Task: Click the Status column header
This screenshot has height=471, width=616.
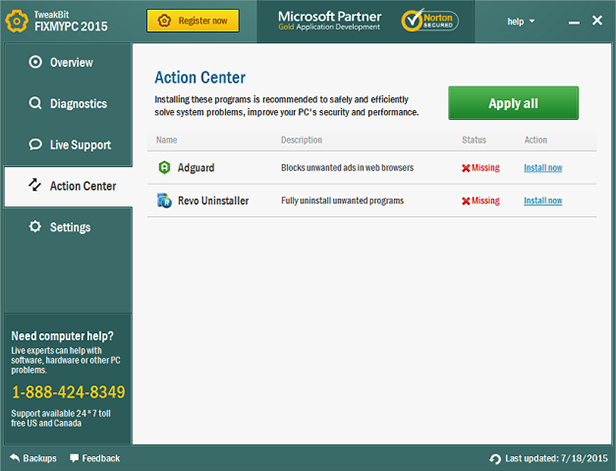Action: click(474, 140)
